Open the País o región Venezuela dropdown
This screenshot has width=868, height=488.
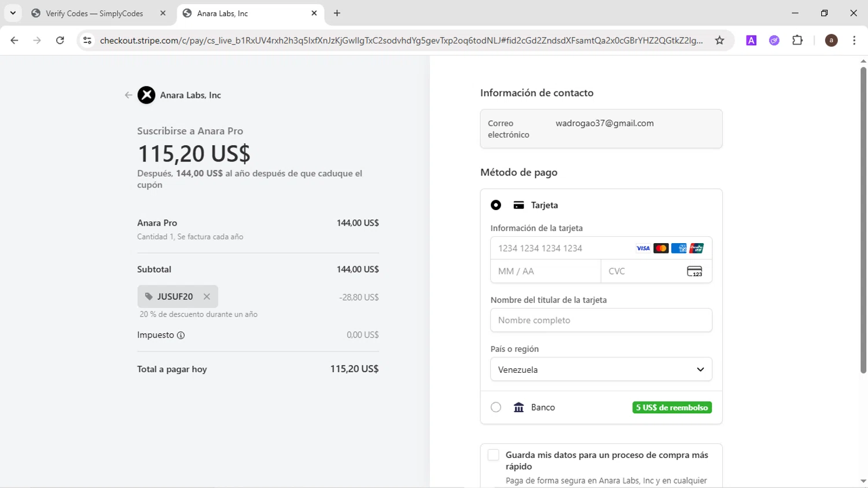(x=601, y=369)
